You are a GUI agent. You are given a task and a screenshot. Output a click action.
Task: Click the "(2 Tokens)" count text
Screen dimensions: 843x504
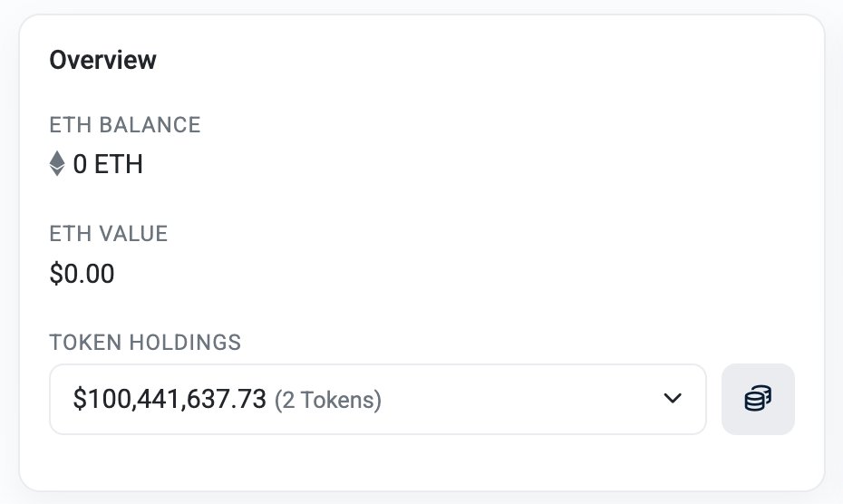point(328,400)
